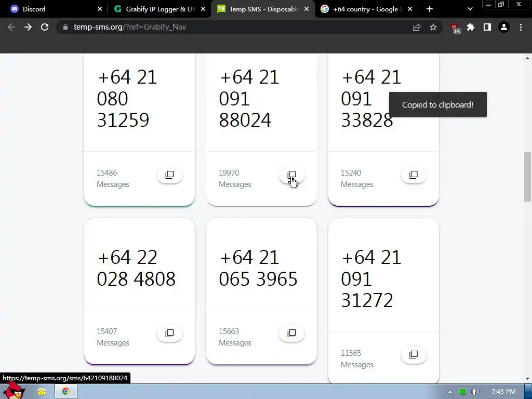The height and width of the screenshot is (399, 532).
Task: Share this page icon
Action: pos(417,27)
